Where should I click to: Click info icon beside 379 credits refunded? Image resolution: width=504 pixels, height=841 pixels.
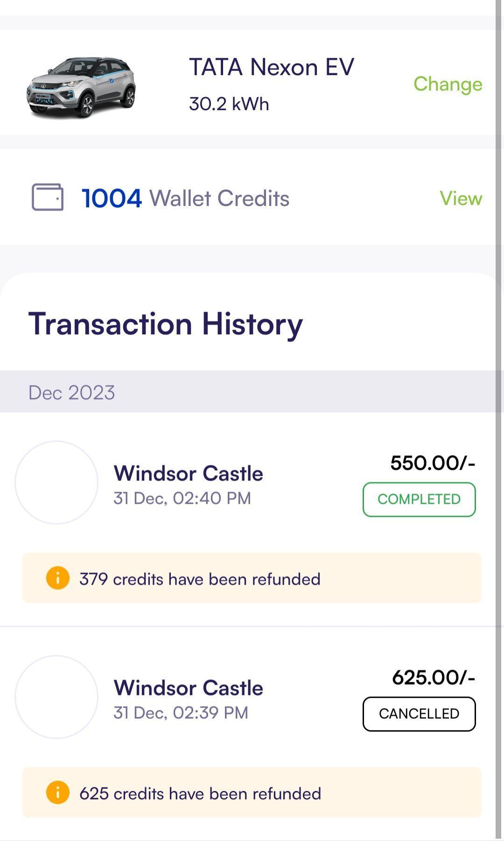(58, 578)
